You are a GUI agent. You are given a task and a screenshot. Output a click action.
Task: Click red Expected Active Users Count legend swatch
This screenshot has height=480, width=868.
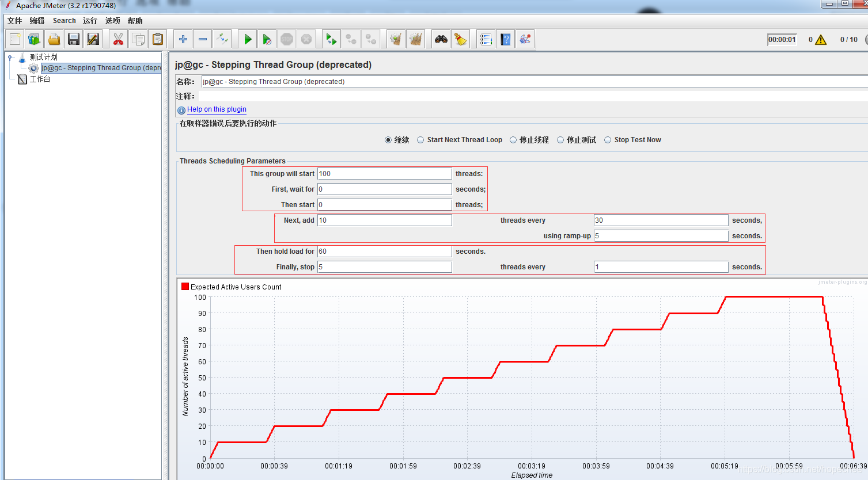(x=185, y=286)
